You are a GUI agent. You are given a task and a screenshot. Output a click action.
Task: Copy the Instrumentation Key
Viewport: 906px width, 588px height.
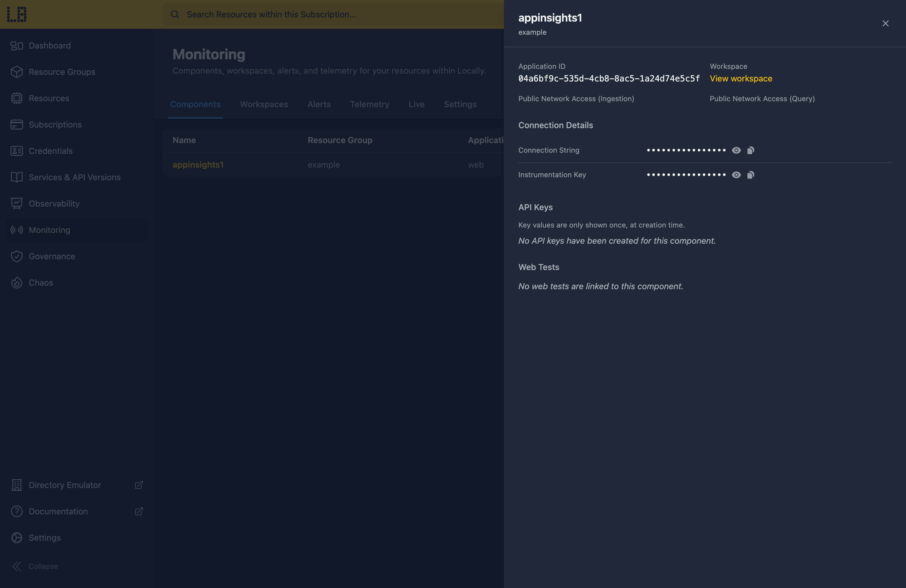pos(751,175)
